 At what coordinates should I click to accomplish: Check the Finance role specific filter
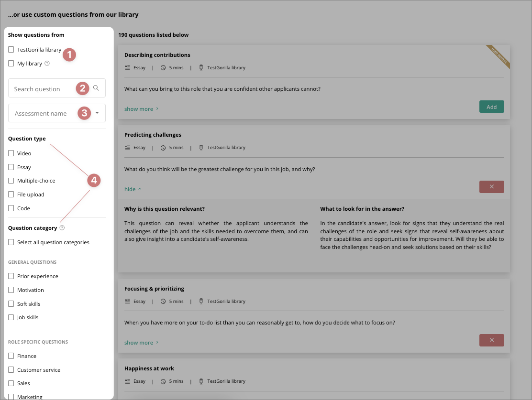11,356
